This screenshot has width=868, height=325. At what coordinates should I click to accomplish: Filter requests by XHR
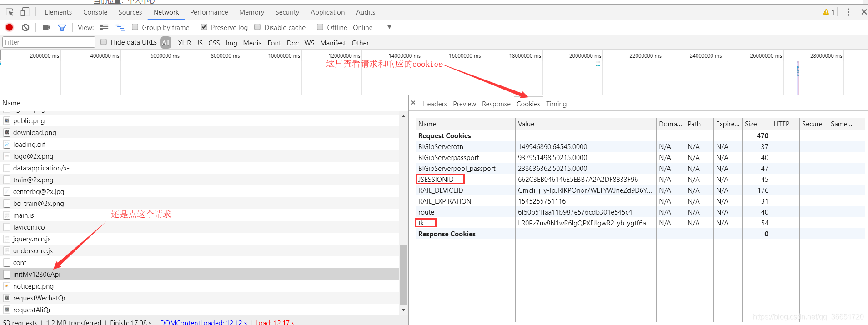point(185,43)
